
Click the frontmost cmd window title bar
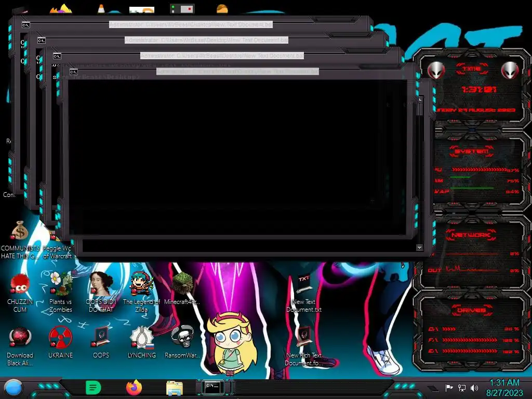(x=237, y=72)
